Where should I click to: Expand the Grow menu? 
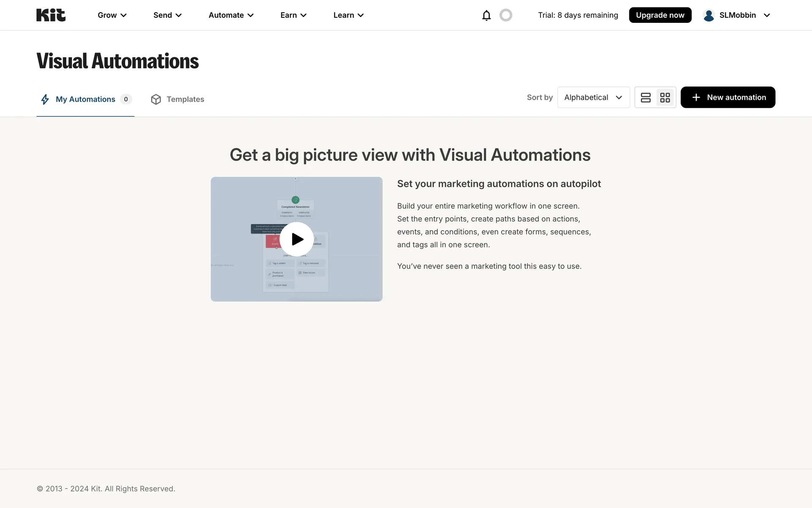(x=112, y=15)
